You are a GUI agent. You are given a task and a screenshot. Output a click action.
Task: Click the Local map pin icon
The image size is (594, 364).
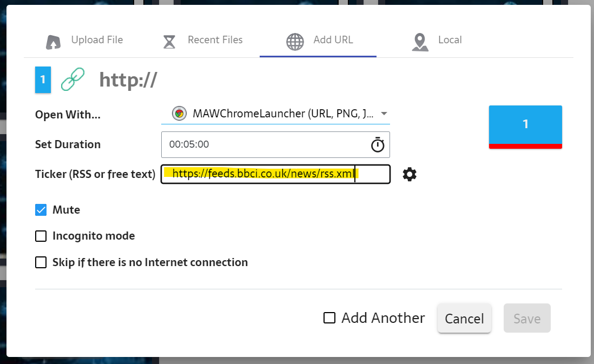click(420, 42)
